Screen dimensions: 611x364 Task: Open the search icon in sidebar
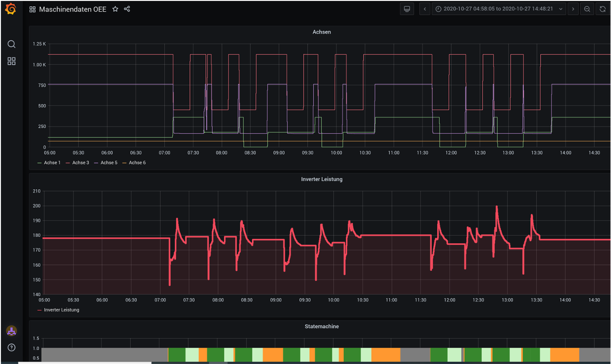click(x=12, y=44)
